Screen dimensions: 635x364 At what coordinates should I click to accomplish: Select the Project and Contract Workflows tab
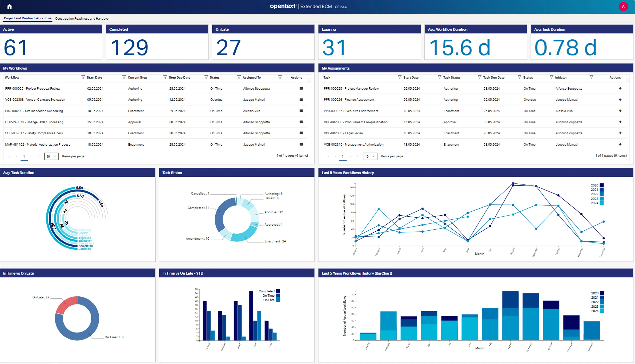click(x=28, y=18)
